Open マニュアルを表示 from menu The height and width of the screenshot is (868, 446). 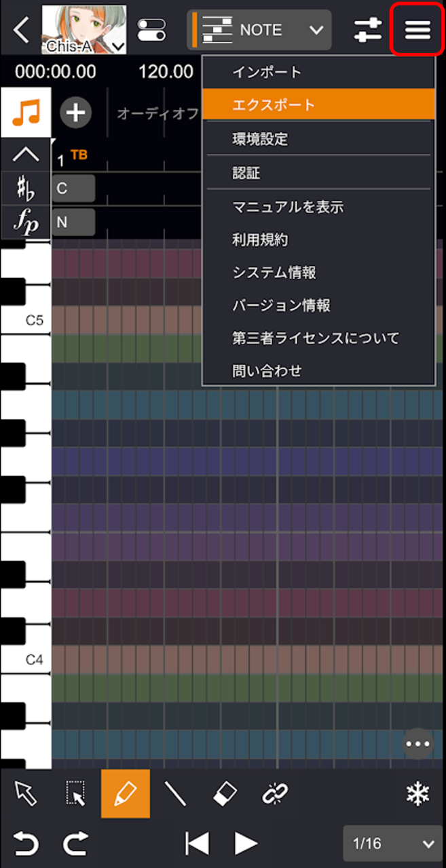(318, 207)
